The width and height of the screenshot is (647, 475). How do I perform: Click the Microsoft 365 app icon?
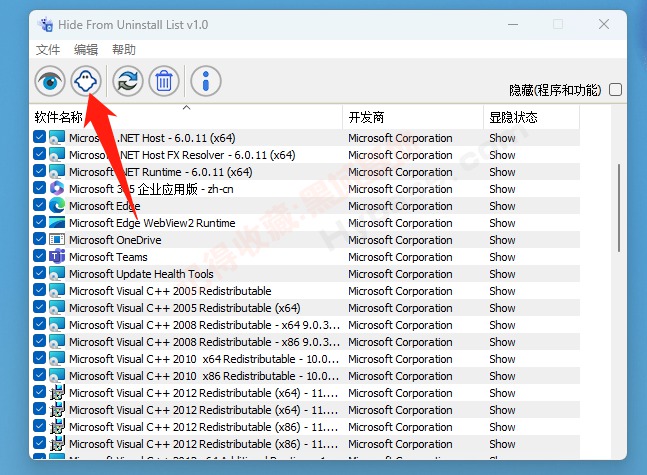point(57,189)
